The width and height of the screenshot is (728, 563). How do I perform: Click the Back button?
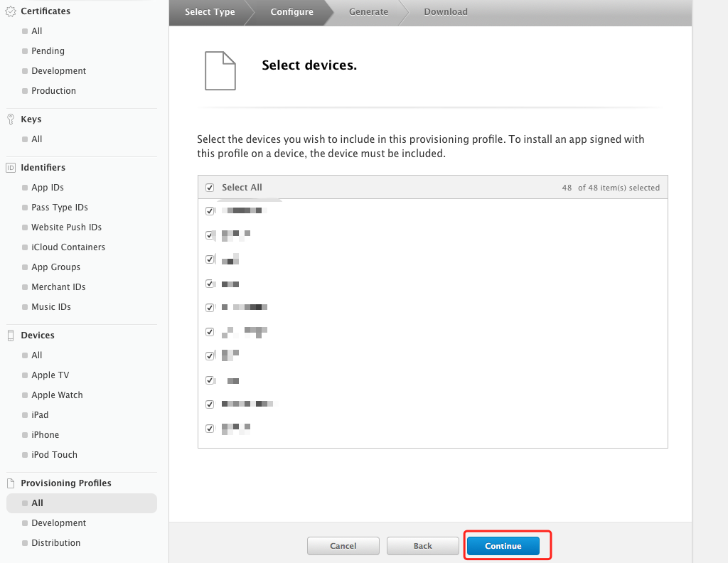pos(422,546)
